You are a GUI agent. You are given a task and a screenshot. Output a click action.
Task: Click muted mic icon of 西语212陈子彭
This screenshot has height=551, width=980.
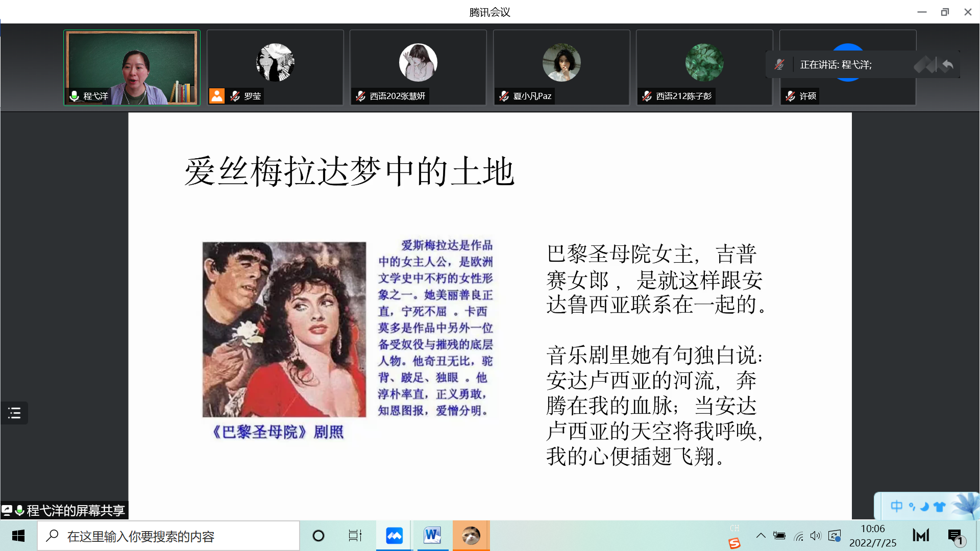pos(647,96)
